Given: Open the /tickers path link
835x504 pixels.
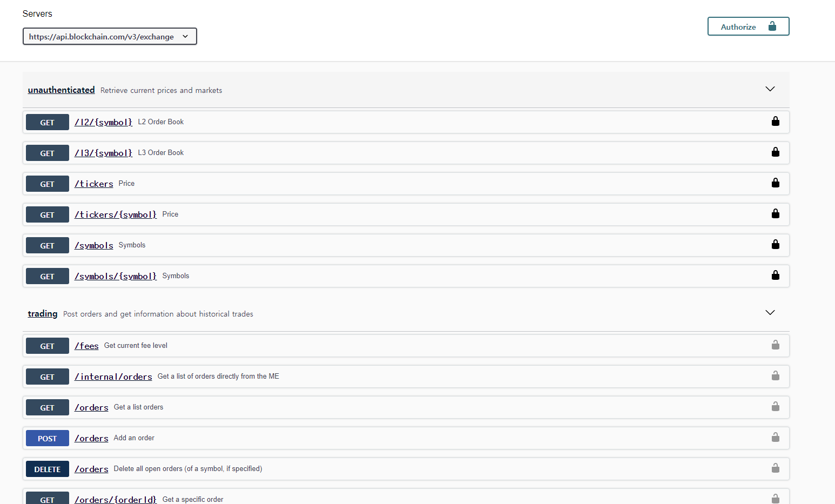Looking at the screenshot, I should point(94,184).
